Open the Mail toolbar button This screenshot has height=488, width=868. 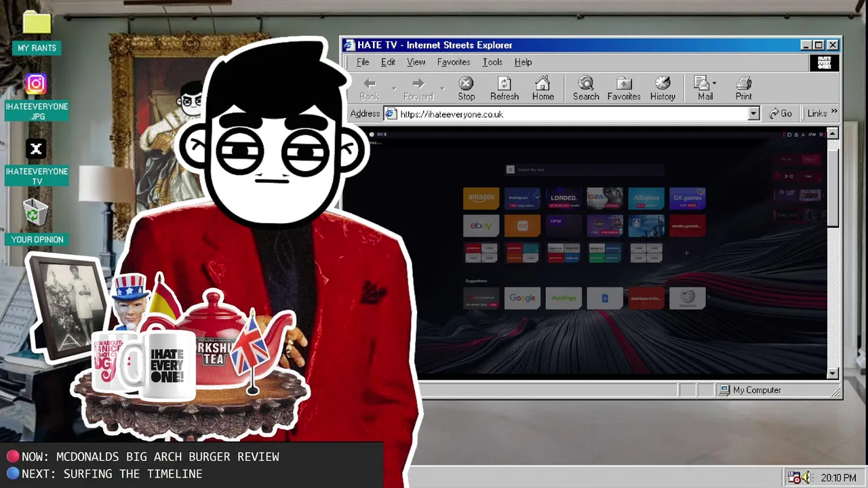tap(705, 89)
